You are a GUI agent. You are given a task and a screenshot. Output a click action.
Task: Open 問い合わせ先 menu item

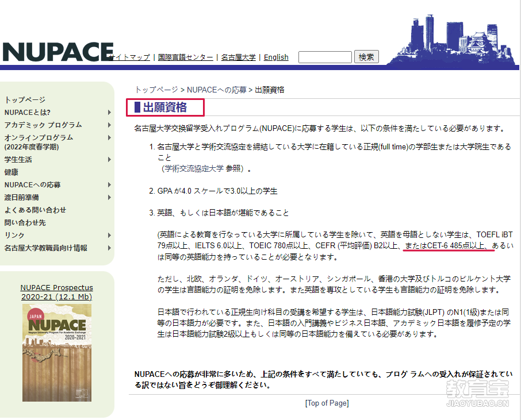click(x=25, y=222)
